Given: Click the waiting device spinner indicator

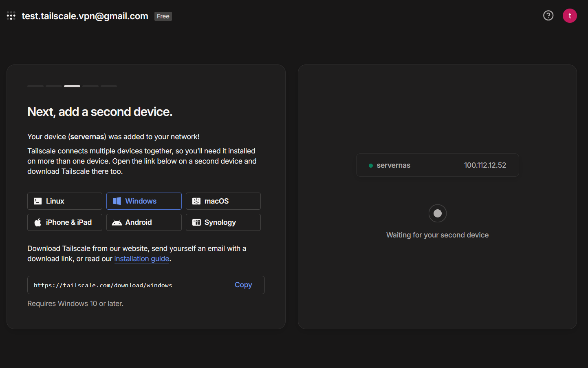Looking at the screenshot, I should (x=437, y=213).
